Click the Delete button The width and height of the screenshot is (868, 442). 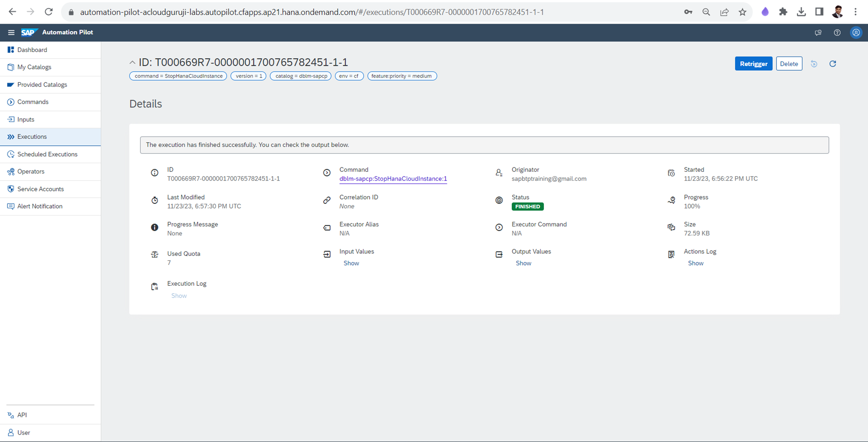pyautogui.click(x=789, y=64)
